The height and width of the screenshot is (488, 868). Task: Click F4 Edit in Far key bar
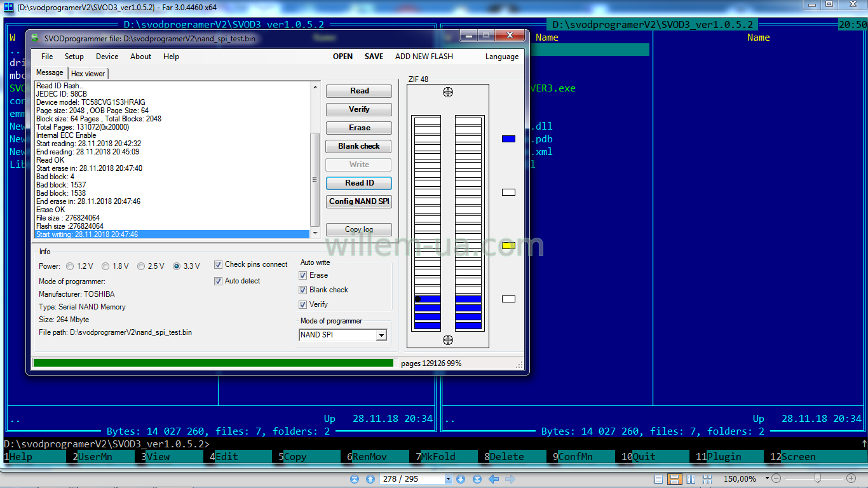click(x=238, y=457)
